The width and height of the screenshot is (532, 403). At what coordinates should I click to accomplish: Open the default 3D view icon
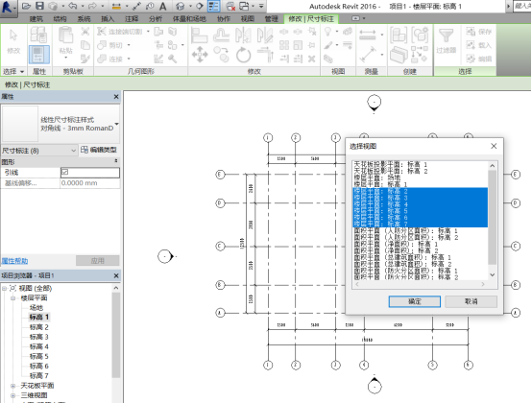[x=181, y=6]
